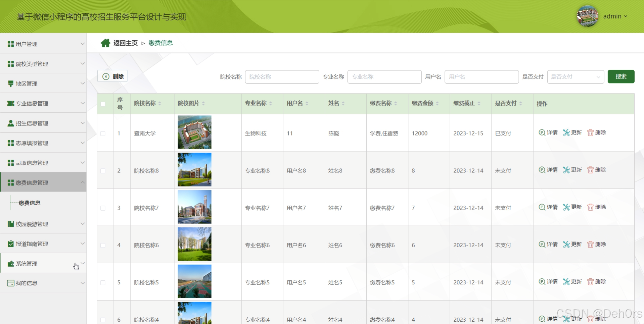Click 详情 icon for 暨南大学 row
This screenshot has width=644, height=324.
pyautogui.click(x=542, y=132)
